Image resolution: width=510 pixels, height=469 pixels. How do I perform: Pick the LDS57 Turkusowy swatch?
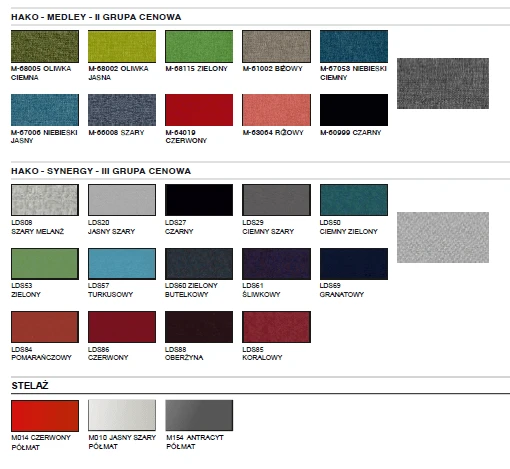point(122,264)
